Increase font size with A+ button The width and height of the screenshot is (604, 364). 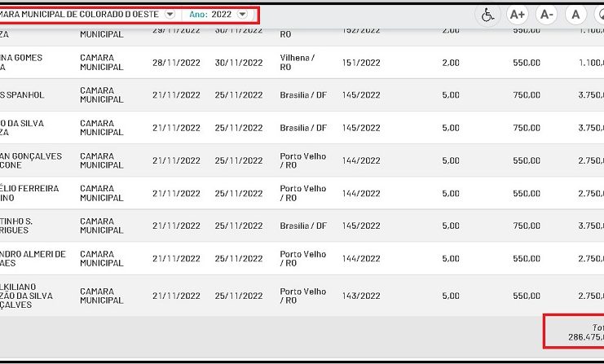517,15
